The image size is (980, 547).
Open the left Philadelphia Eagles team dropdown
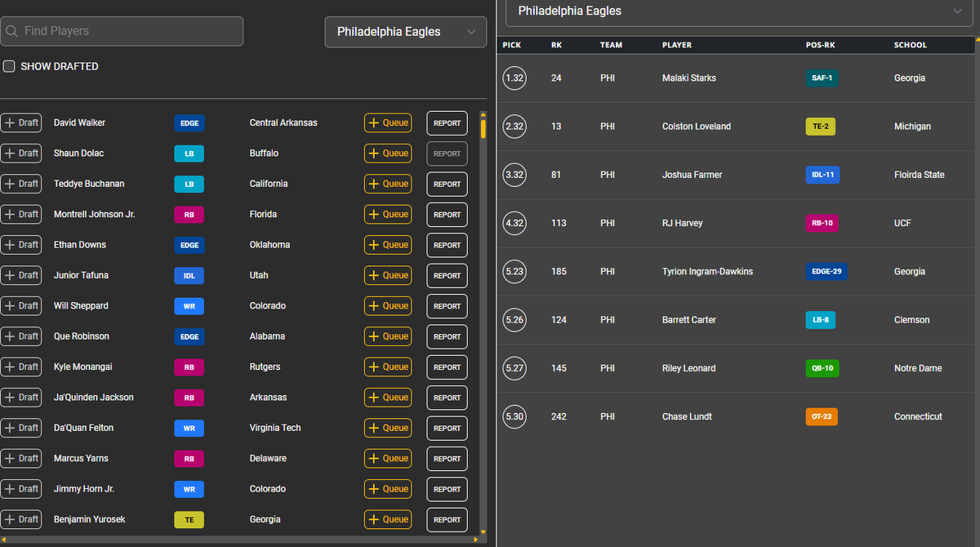coord(404,32)
